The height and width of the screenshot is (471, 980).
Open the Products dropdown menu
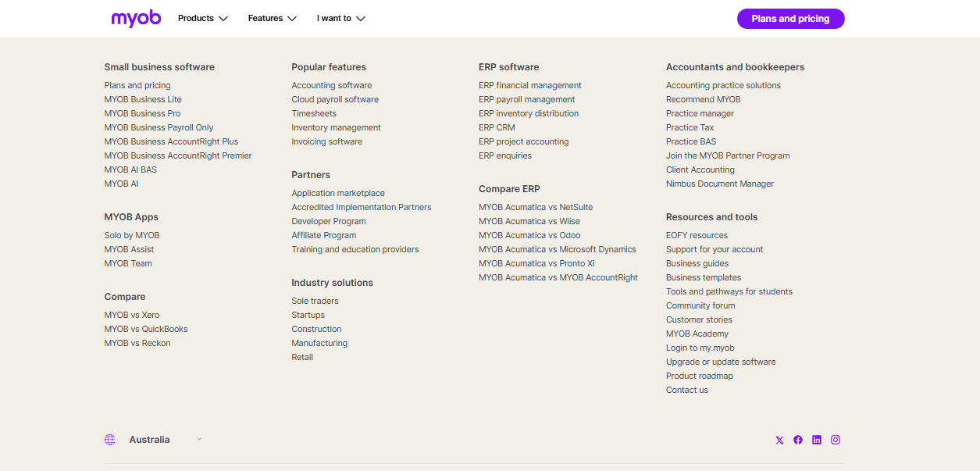[x=201, y=18]
